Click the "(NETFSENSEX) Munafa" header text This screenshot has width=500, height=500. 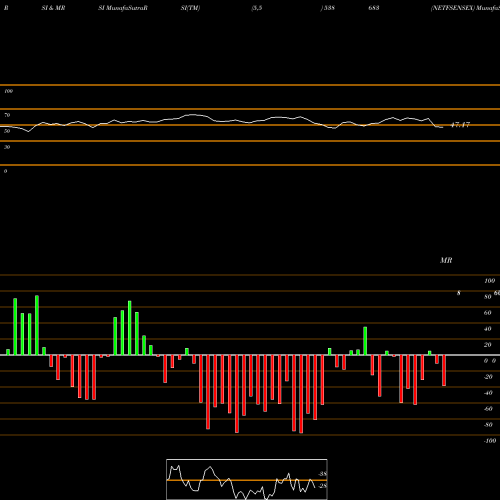tap(465, 8)
